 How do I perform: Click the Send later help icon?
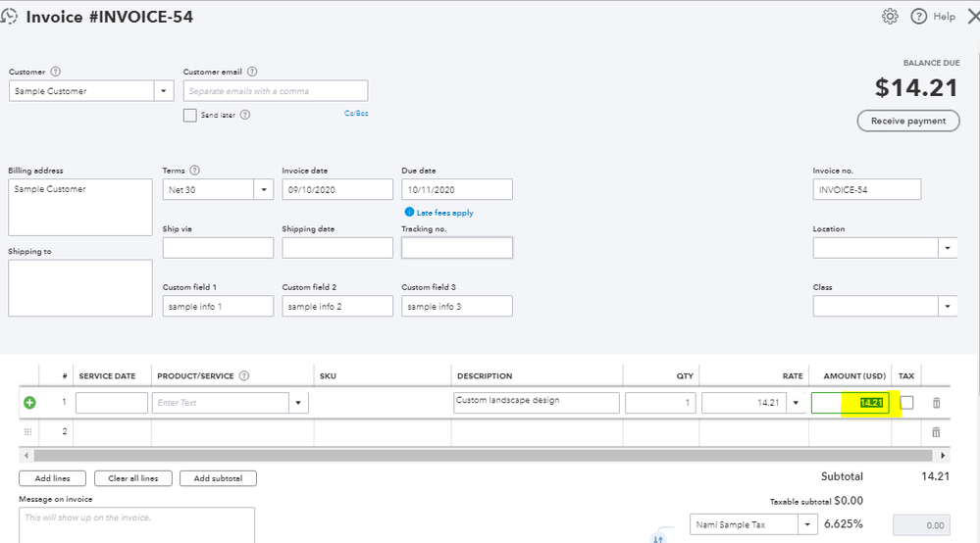click(245, 115)
